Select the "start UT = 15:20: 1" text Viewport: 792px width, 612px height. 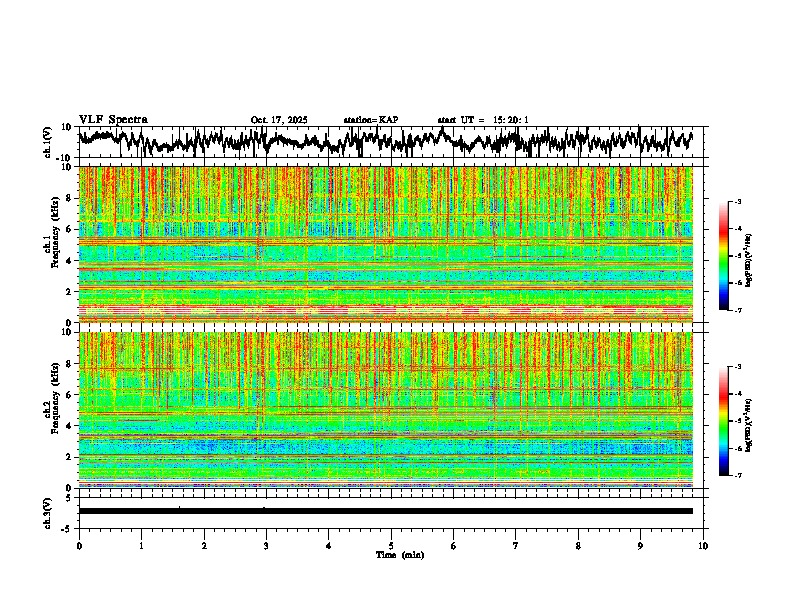pyautogui.click(x=483, y=120)
